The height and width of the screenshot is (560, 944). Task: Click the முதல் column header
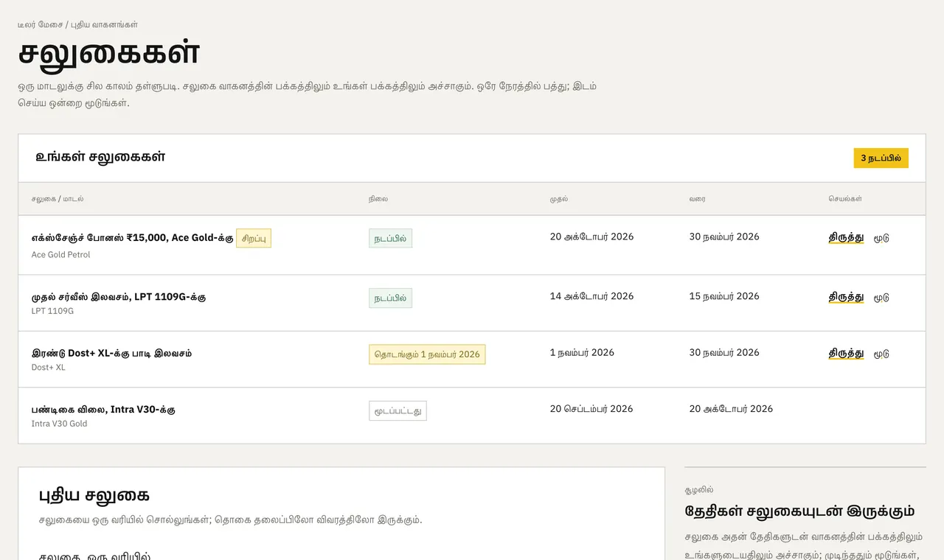pos(559,199)
